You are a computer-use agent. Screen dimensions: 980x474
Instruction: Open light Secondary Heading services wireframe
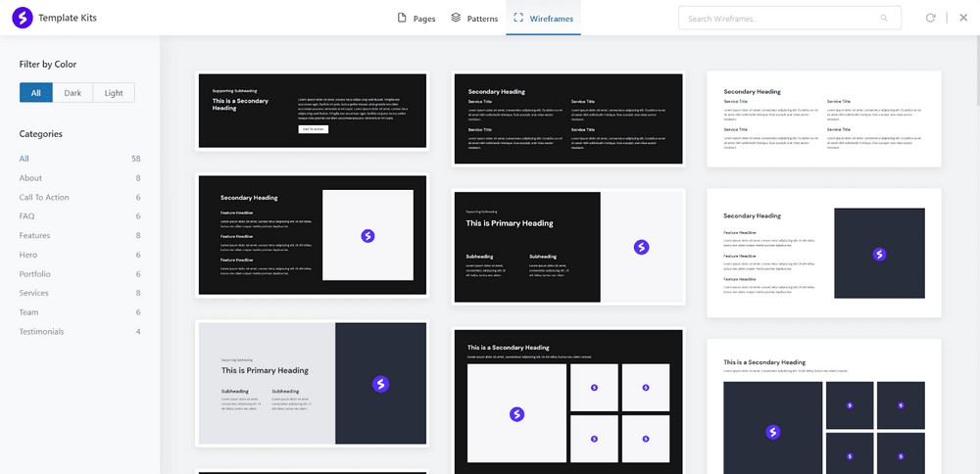[x=824, y=118]
